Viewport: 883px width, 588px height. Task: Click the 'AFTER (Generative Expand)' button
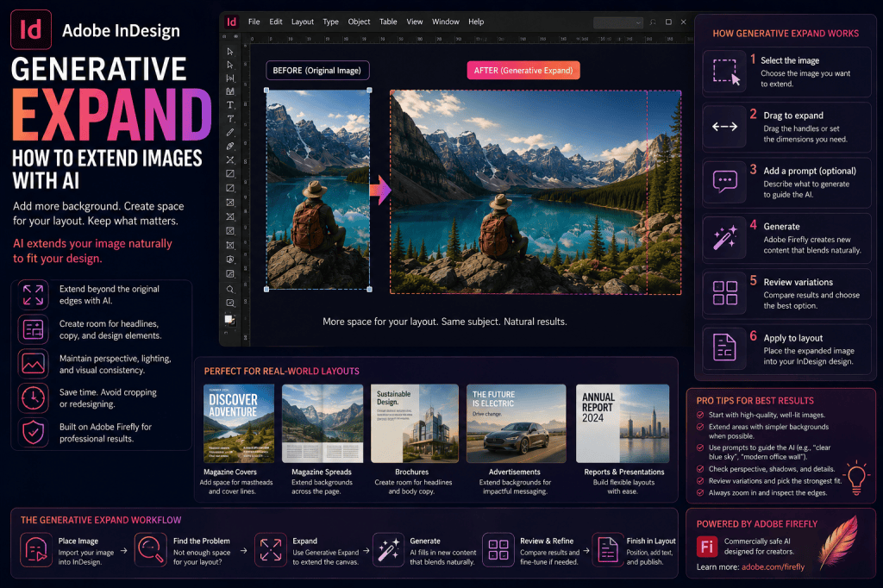click(x=523, y=71)
